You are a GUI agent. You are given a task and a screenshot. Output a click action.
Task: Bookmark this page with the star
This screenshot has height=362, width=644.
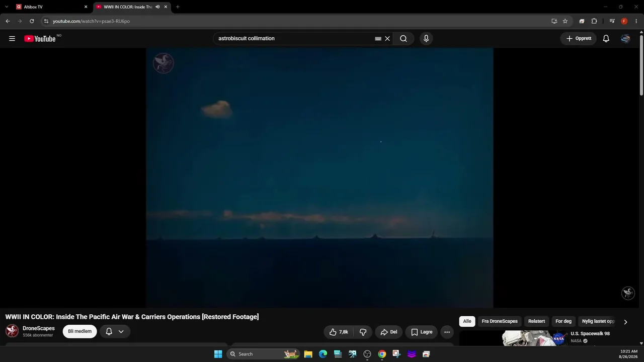[x=565, y=21]
